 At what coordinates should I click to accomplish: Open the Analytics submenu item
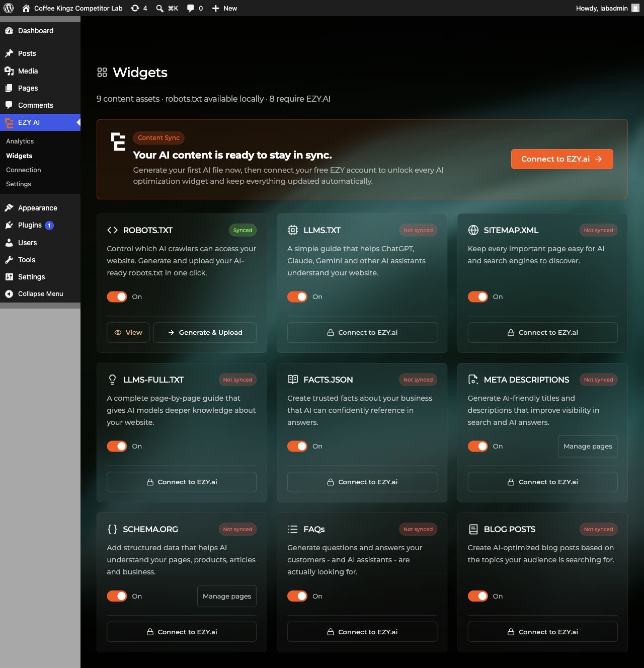[x=20, y=141]
